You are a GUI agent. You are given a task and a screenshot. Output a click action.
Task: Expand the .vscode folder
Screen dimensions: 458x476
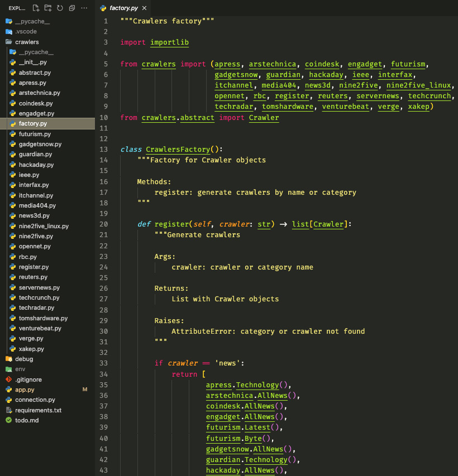[x=47, y=32]
